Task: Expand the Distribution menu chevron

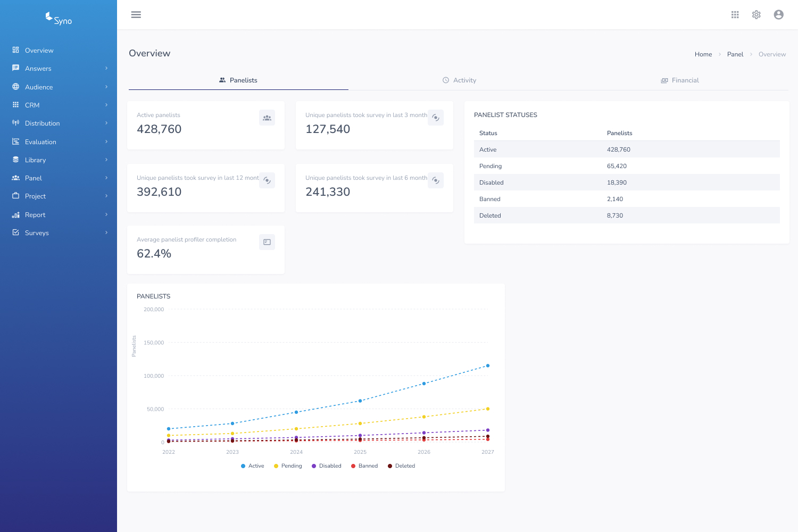Action: point(106,123)
